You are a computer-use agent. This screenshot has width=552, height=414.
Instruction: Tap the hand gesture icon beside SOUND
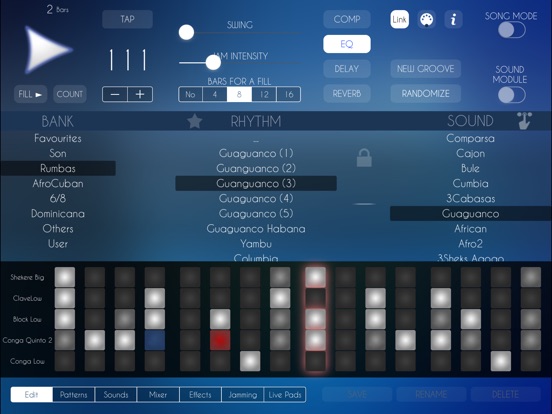(524, 121)
